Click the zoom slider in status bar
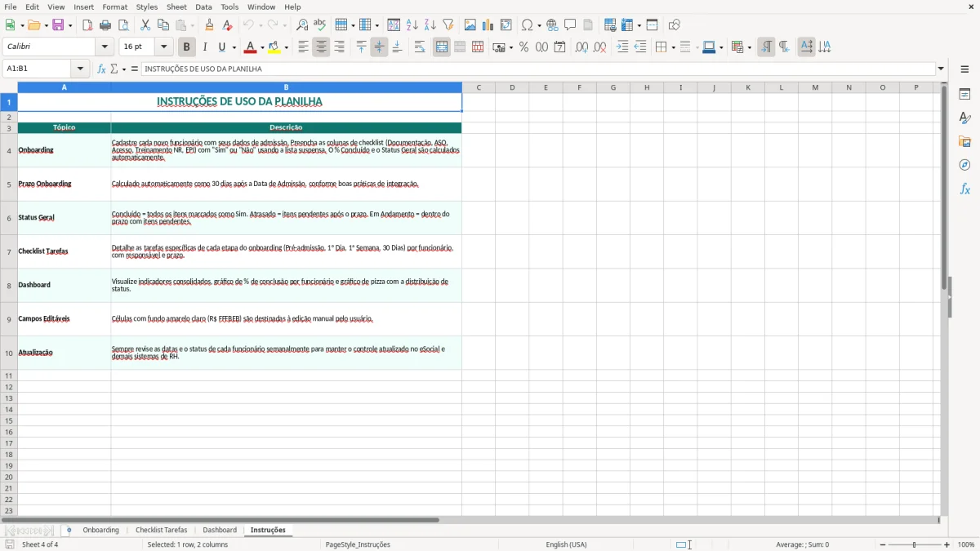This screenshot has height=551, width=980. pos(915,544)
